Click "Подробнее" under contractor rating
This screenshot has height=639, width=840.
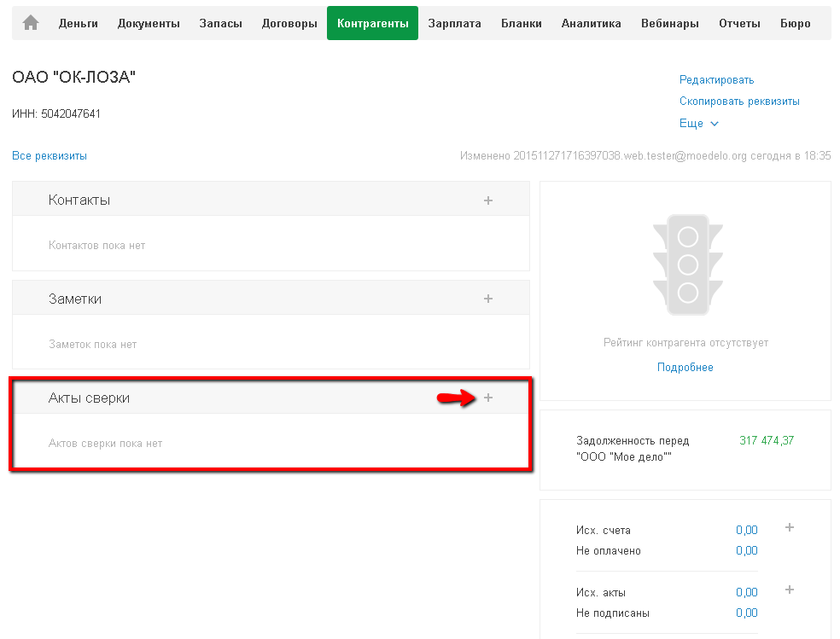pyautogui.click(x=685, y=368)
